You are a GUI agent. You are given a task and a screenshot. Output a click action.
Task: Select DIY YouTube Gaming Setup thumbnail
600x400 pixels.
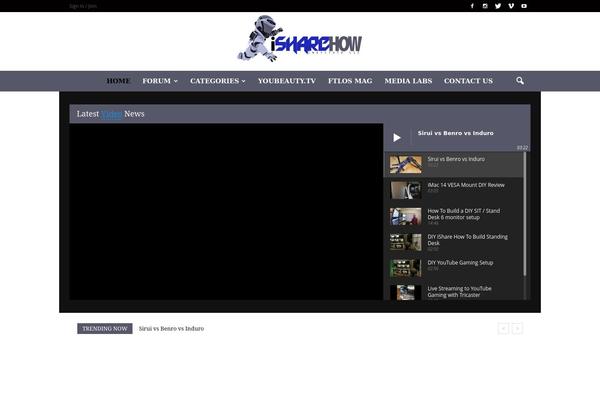point(406,268)
